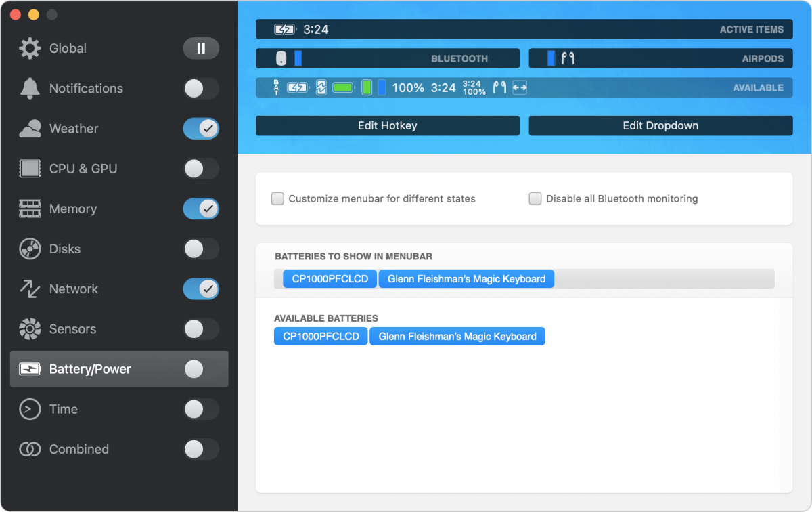The height and width of the screenshot is (512, 812).
Task: Click the Weather cloud icon
Action: tap(30, 129)
